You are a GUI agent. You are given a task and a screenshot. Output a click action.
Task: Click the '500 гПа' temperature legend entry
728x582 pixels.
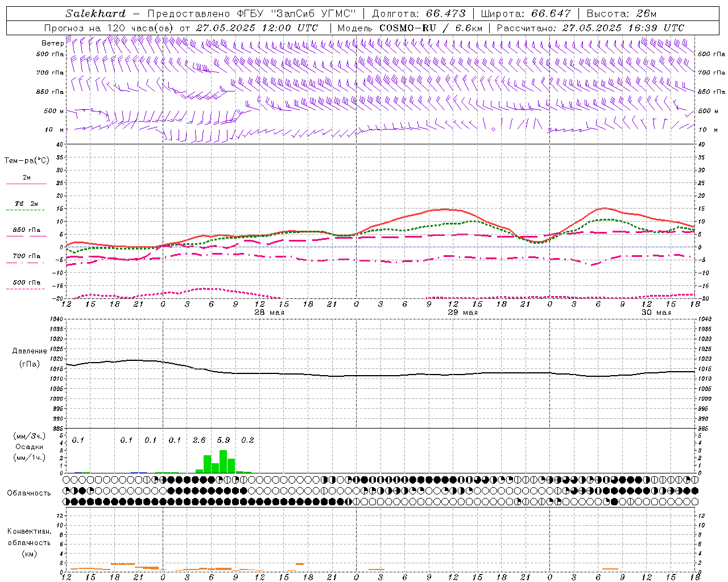27,282
